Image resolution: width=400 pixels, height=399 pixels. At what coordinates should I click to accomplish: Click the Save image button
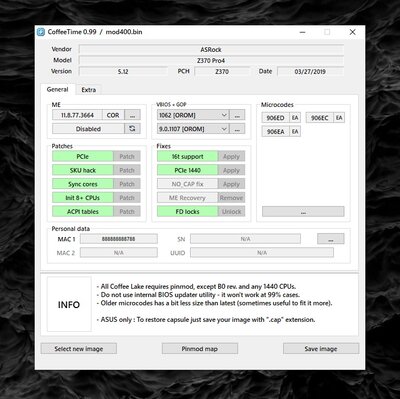pyautogui.click(x=321, y=349)
